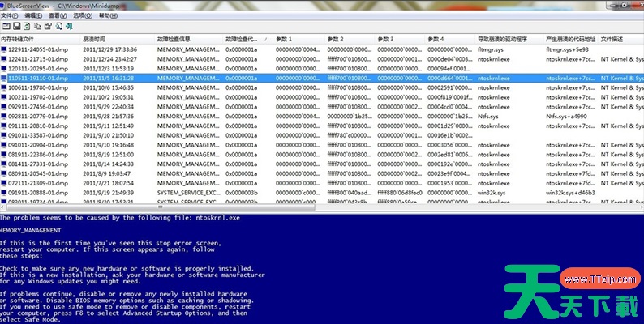Open the 编辑(E) menu
Image resolution: width=644 pixels, height=324 pixels.
(33, 15)
